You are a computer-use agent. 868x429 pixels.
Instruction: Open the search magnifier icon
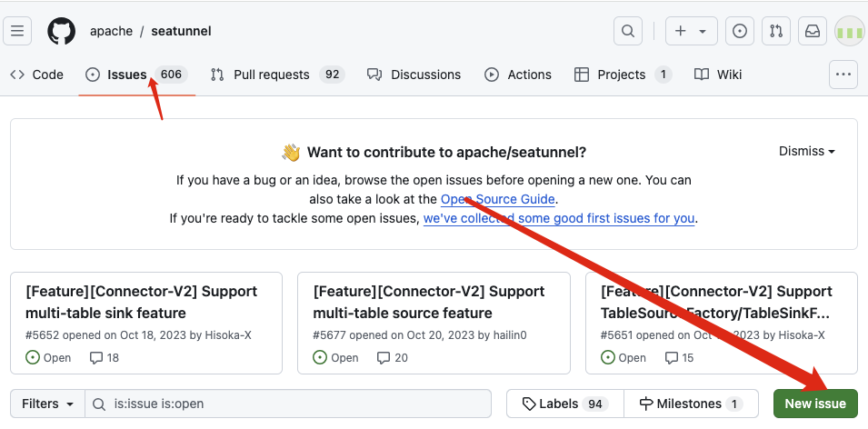pyautogui.click(x=627, y=31)
